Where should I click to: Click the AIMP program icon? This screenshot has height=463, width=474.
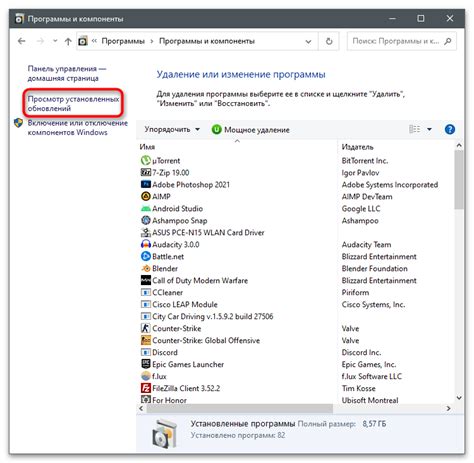pyautogui.click(x=146, y=197)
